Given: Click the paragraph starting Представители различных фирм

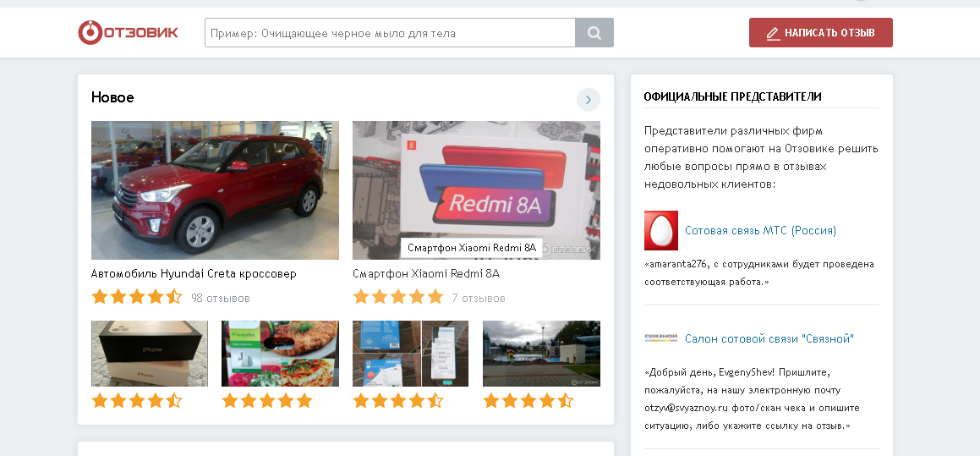Looking at the screenshot, I should [761, 157].
